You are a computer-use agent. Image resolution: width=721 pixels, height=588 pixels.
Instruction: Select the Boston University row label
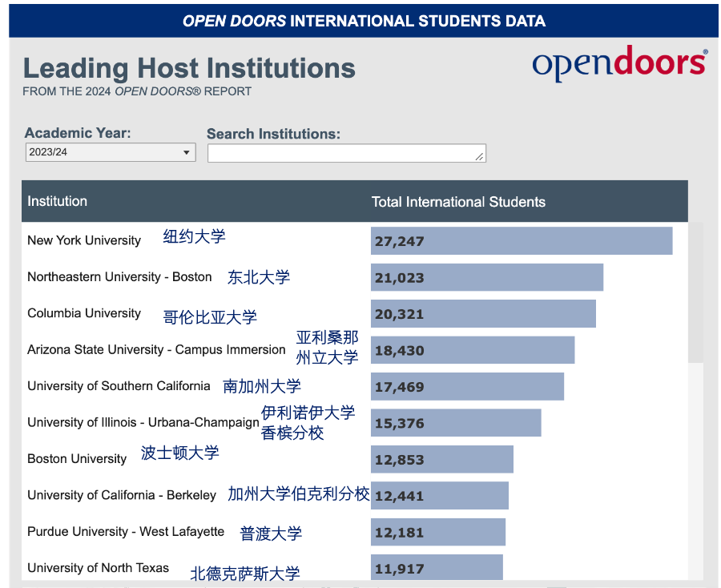click(77, 458)
